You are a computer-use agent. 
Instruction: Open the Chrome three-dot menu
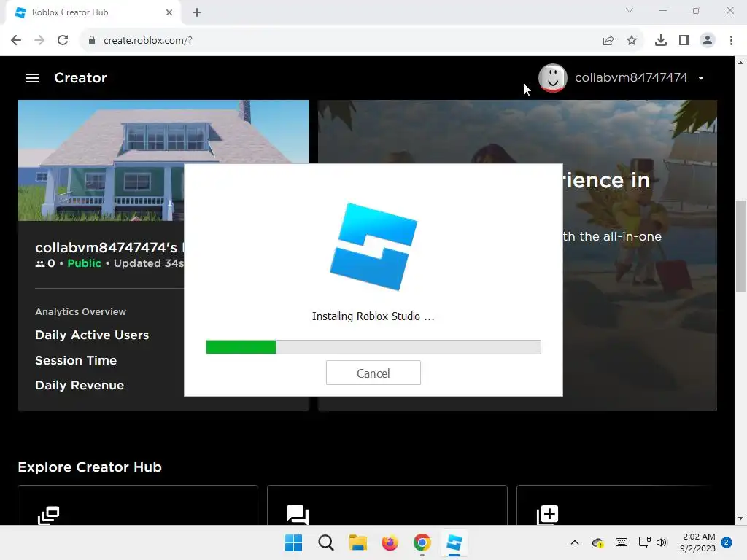click(x=731, y=41)
